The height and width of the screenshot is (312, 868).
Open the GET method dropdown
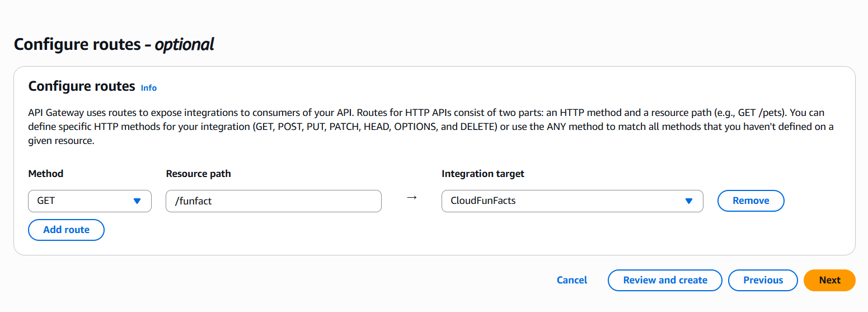[90, 201]
